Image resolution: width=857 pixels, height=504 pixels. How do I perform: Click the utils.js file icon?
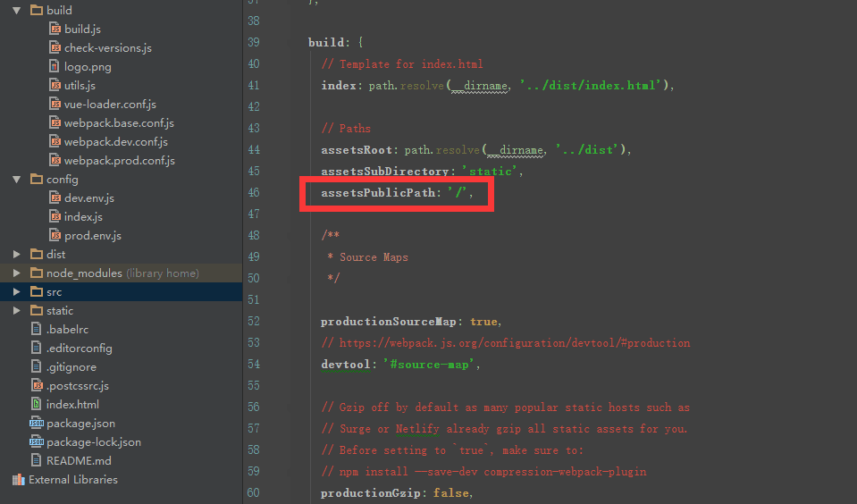[x=55, y=85]
